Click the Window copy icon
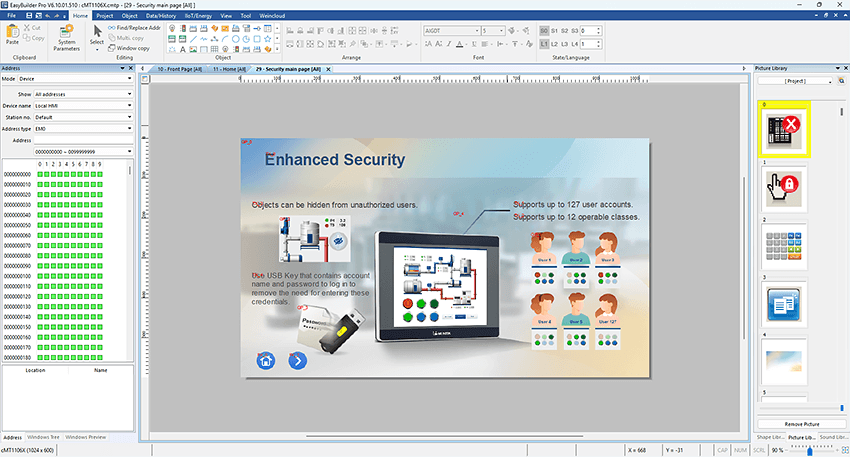Viewport: 850px width, 457px height. (111, 48)
